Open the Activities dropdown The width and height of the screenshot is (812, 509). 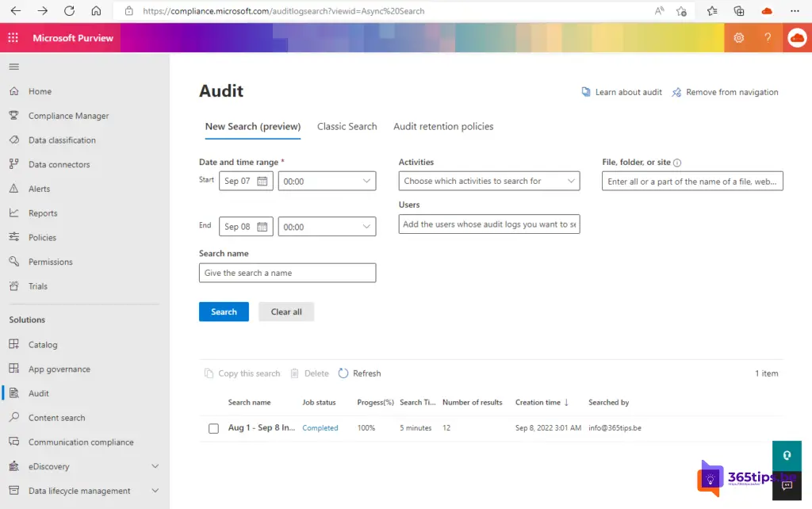click(x=488, y=182)
